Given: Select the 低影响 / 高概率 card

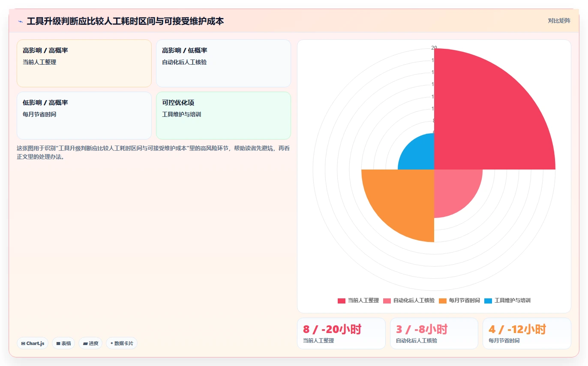Looking at the screenshot, I should tap(84, 116).
